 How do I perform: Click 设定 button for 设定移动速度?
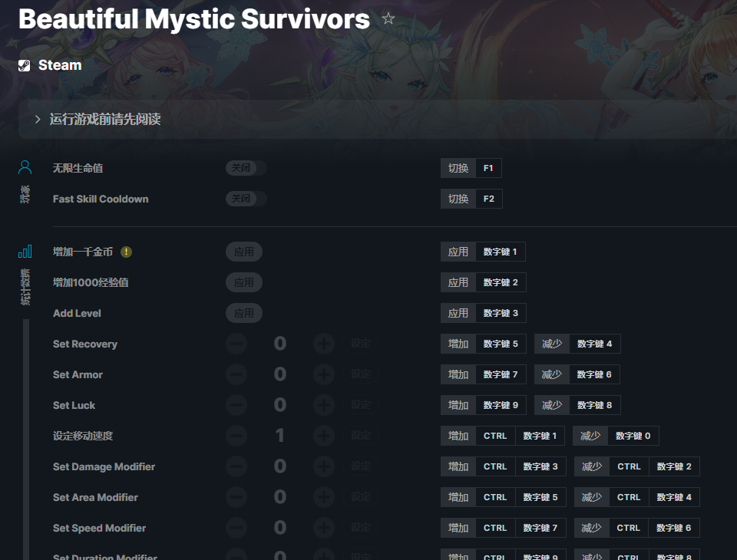(x=361, y=436)
